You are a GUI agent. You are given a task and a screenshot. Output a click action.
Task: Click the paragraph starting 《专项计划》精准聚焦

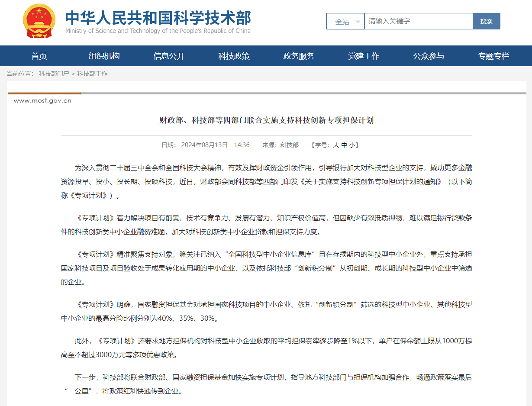click(267, 268)
